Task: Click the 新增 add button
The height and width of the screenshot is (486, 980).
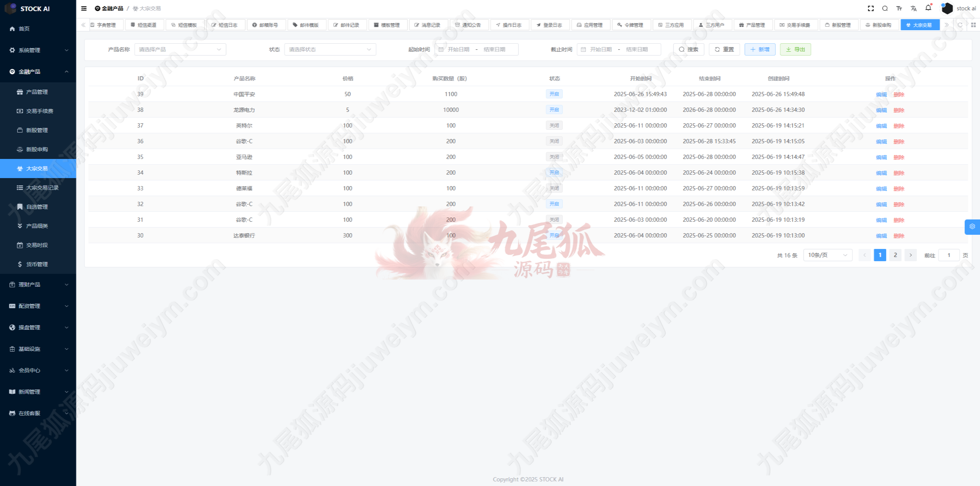Action: (759, 49)
